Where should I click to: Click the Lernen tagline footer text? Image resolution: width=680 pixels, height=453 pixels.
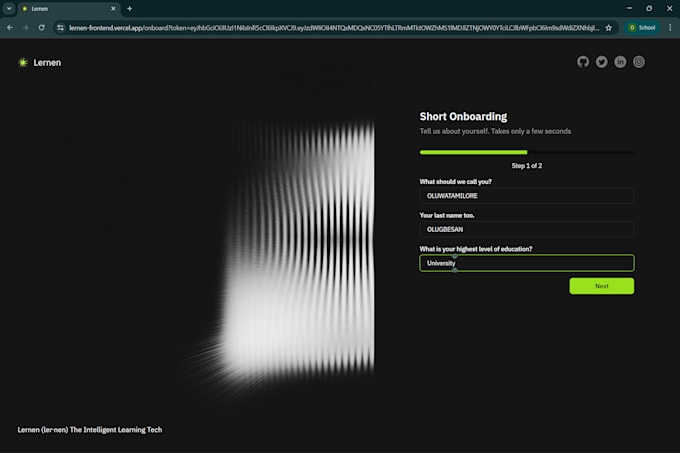(90, 430)
